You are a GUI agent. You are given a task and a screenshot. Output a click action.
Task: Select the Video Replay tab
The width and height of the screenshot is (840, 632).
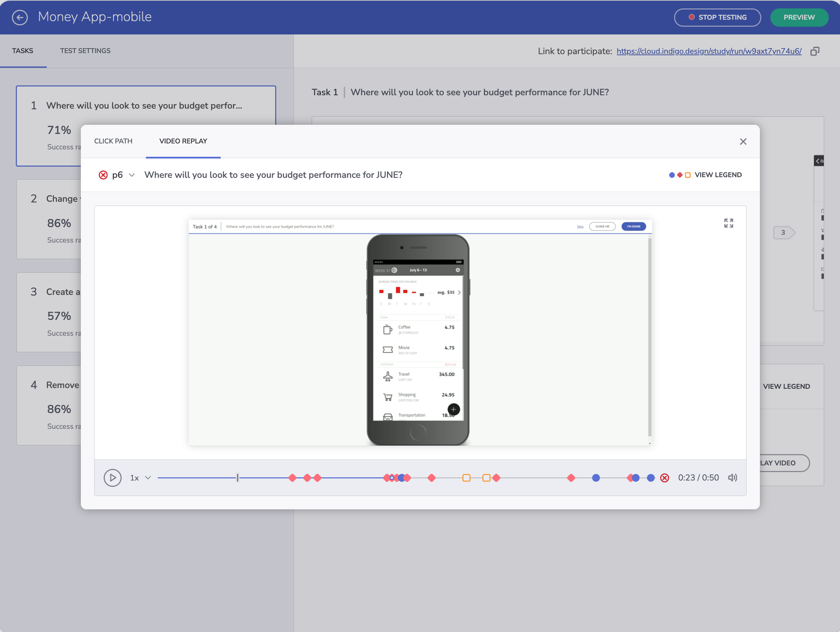(x=183, y=141)
